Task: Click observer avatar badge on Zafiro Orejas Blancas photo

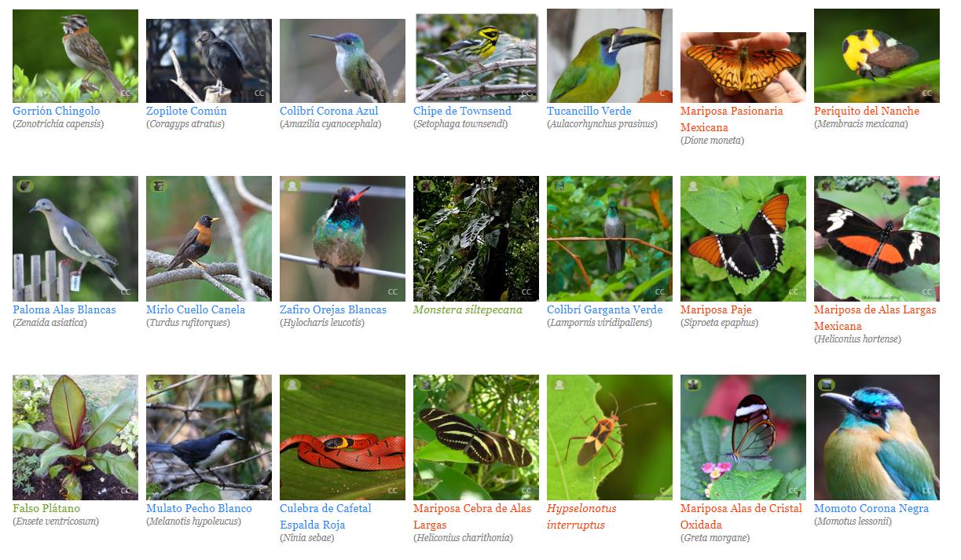Action: point(292,187)
